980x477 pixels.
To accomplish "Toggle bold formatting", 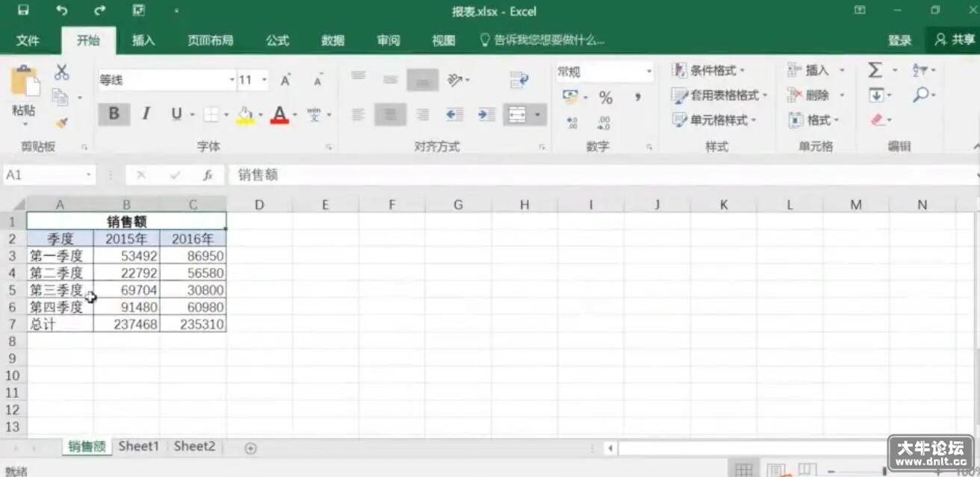I will tap(114, 113).
